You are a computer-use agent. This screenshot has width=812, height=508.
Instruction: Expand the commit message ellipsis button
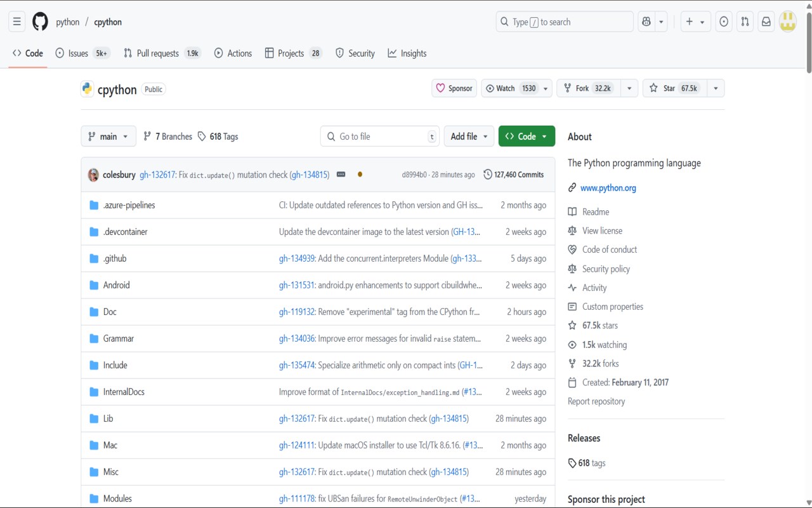click(x=341, y=175)
